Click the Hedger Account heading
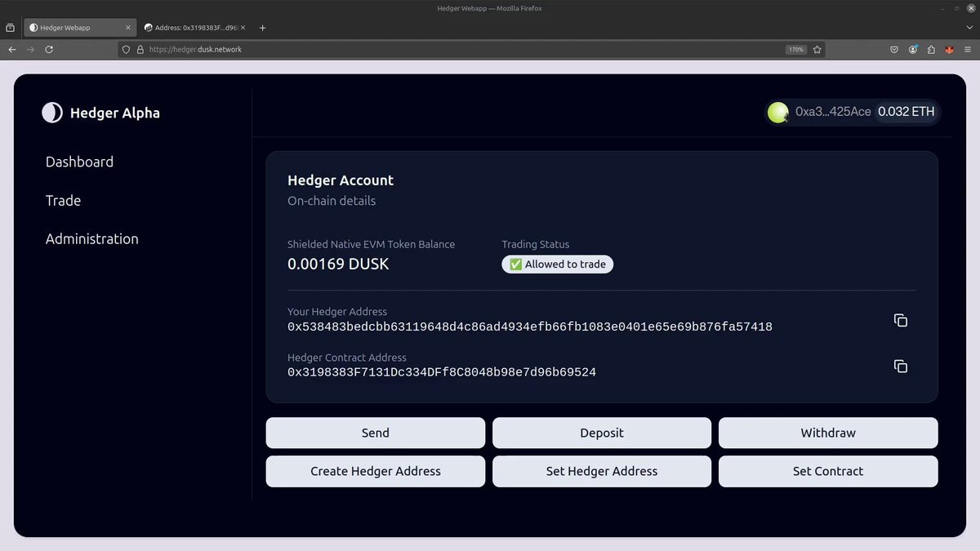The height and width of the screenshot is (551, 980). 341,180
